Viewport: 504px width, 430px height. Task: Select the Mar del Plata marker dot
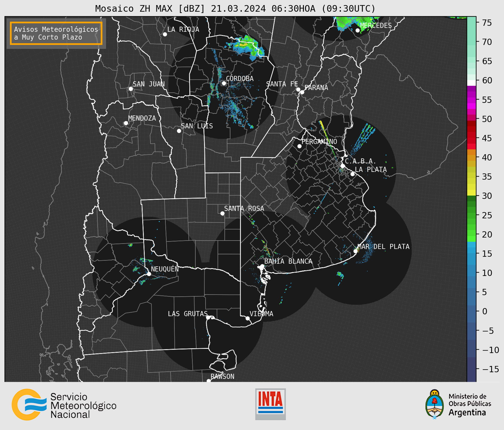355,251
